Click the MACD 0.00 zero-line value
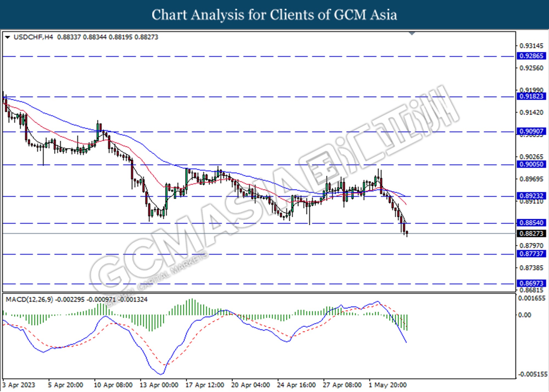 tap(524, 315)
